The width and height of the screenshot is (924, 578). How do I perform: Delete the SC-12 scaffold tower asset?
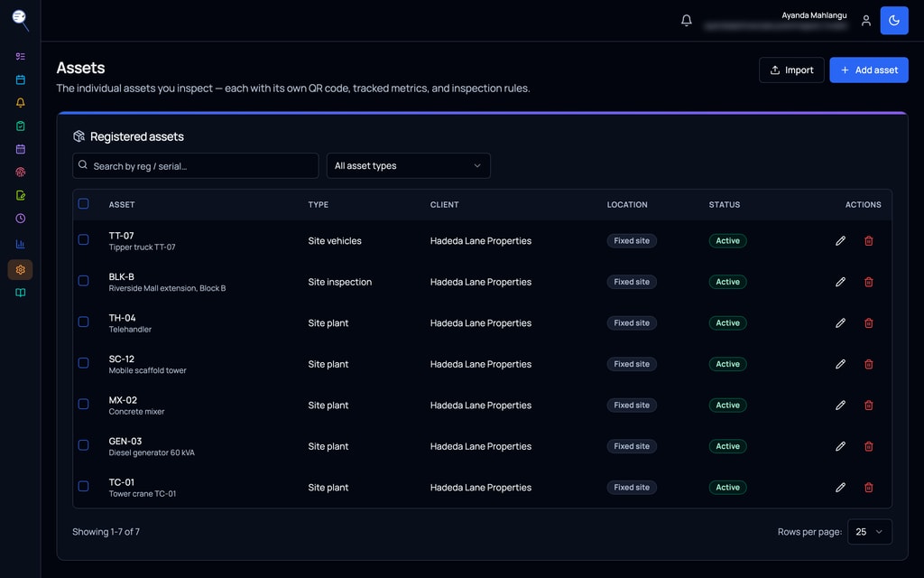(x=869, y=364)
